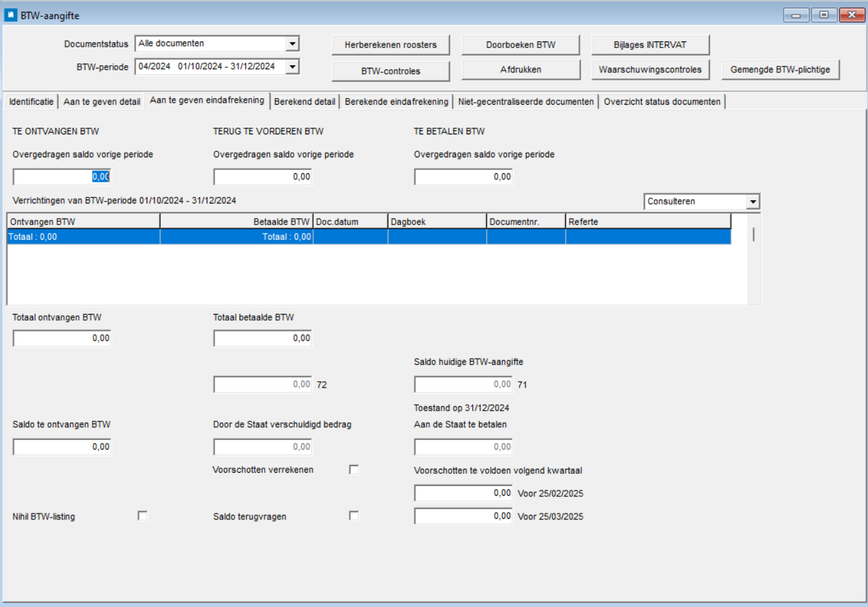The height and width of the screenshot is (607, 868).
Task: Switch to the Identificatie tab
Action: click(31, 102)
